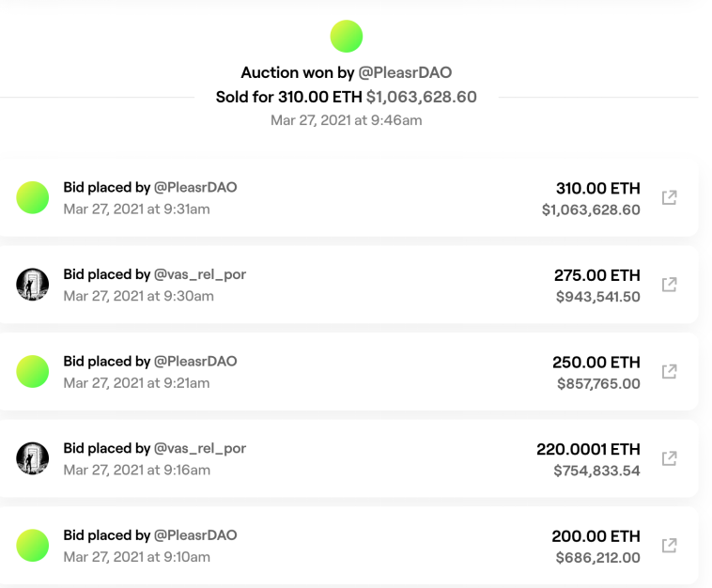Image resolution: width=712 pixels, height=588 pixels.
Task: Open @PleasrDAO link on 250.00 ETH bid
Action: pos(195,361)
